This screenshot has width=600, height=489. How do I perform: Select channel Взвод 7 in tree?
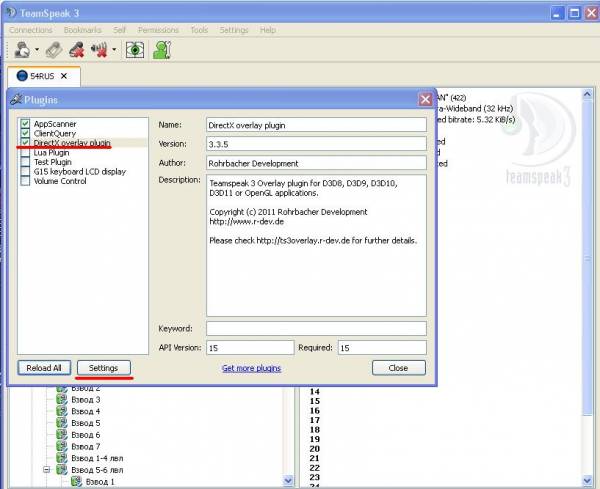[86, 447]
